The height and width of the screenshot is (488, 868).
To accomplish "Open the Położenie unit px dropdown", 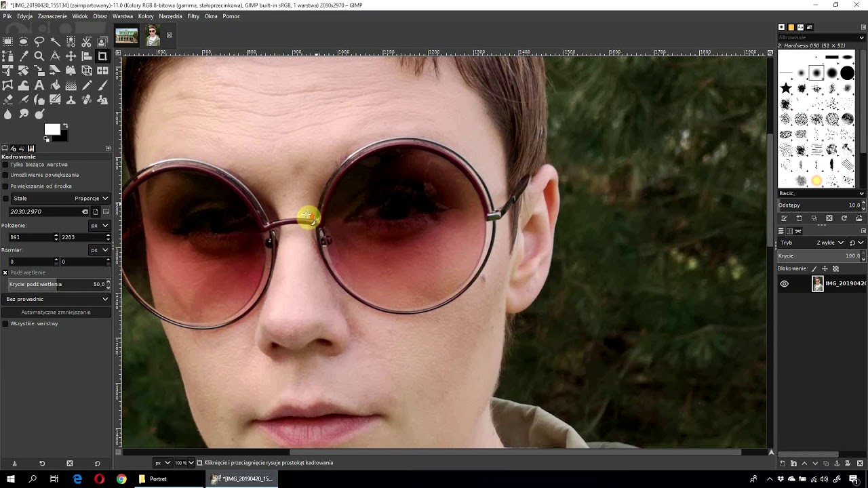I will click(100, 225).
